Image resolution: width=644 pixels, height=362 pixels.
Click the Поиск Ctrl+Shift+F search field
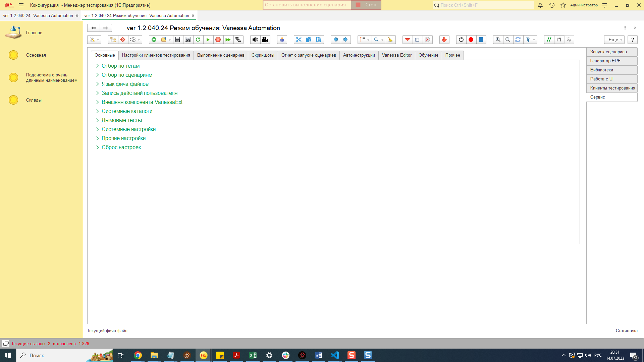pos(485,5)
